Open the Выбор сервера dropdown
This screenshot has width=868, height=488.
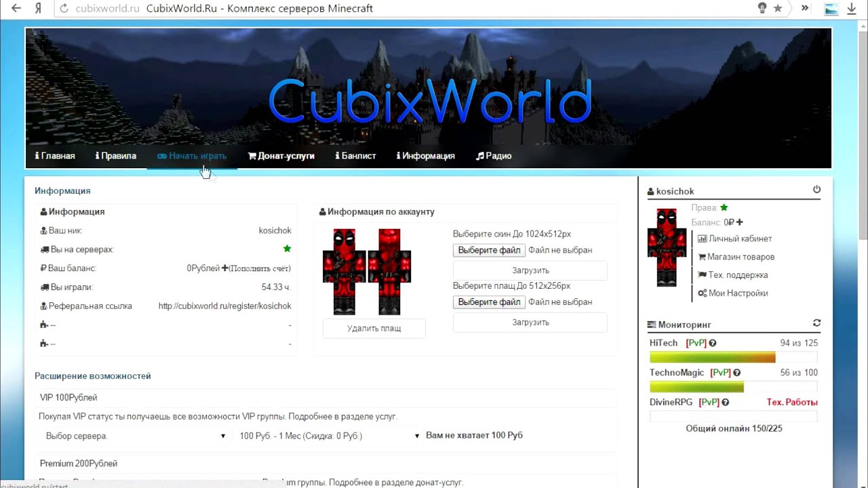point(134,436)
